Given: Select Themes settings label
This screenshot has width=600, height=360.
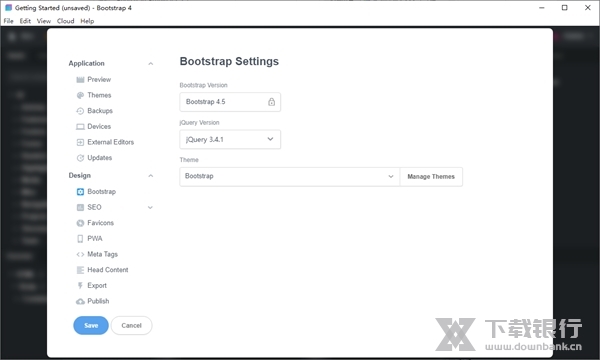Looking at the screenshot, I should click(x=99, y=95).
